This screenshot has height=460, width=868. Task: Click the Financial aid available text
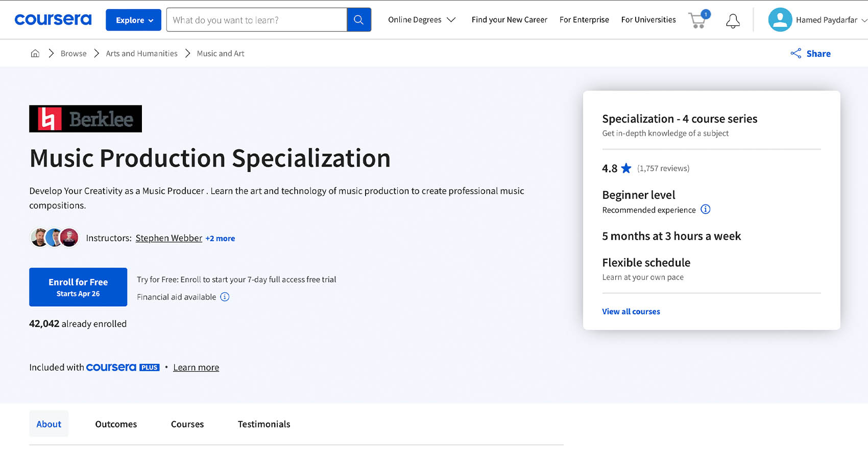tap(177, 297)
